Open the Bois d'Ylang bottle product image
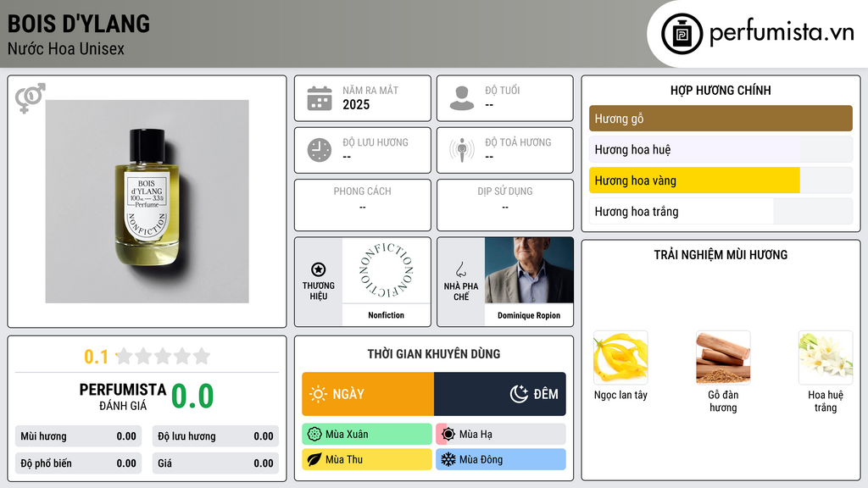Viewport: 868px width, 488px height. pyautogui.click(x=147, y=202)
